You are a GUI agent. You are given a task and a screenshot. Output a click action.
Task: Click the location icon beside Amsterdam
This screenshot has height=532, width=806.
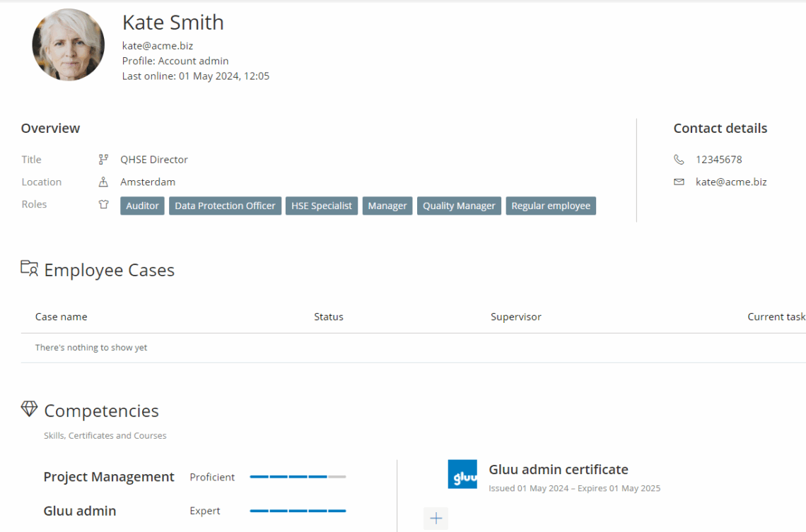pyautogui.click(x=103, y=182)
